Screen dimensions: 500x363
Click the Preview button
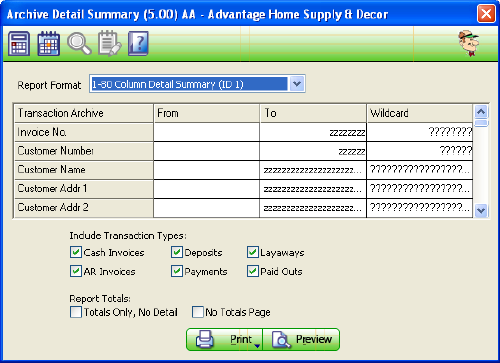[x=301, y=339]
